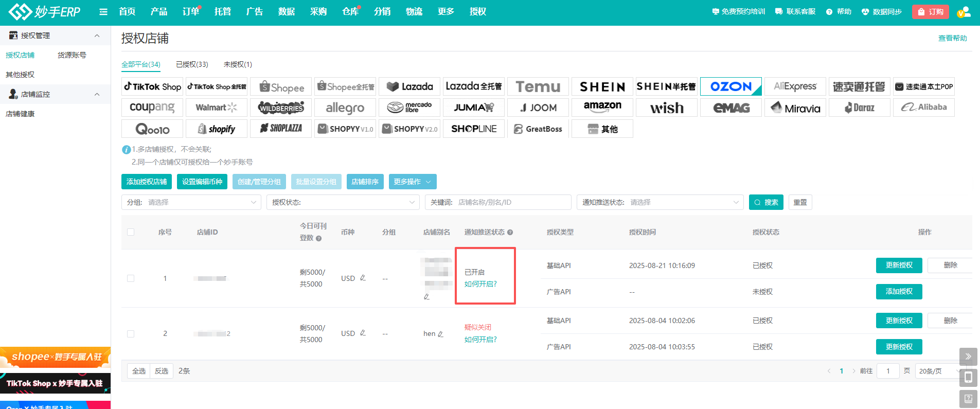Click the edit pencil next to alias hen

(441, 334)
